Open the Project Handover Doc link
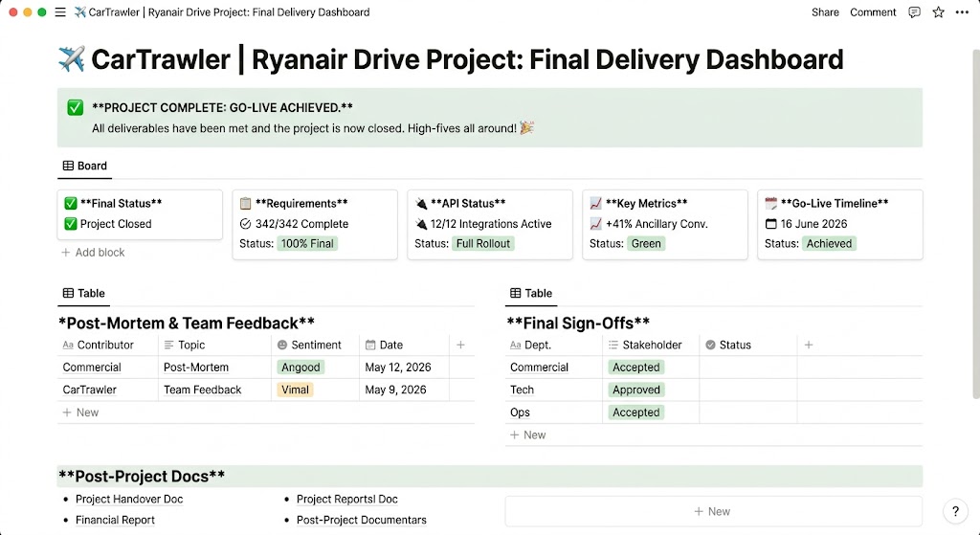980x535 pixels. tap(129, 499)
